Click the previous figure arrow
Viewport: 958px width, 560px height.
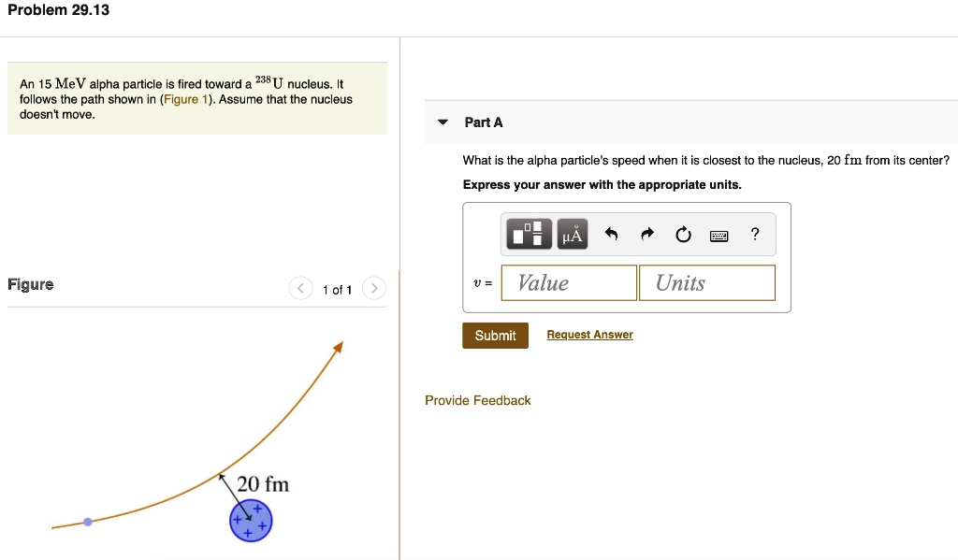[300, 289]
